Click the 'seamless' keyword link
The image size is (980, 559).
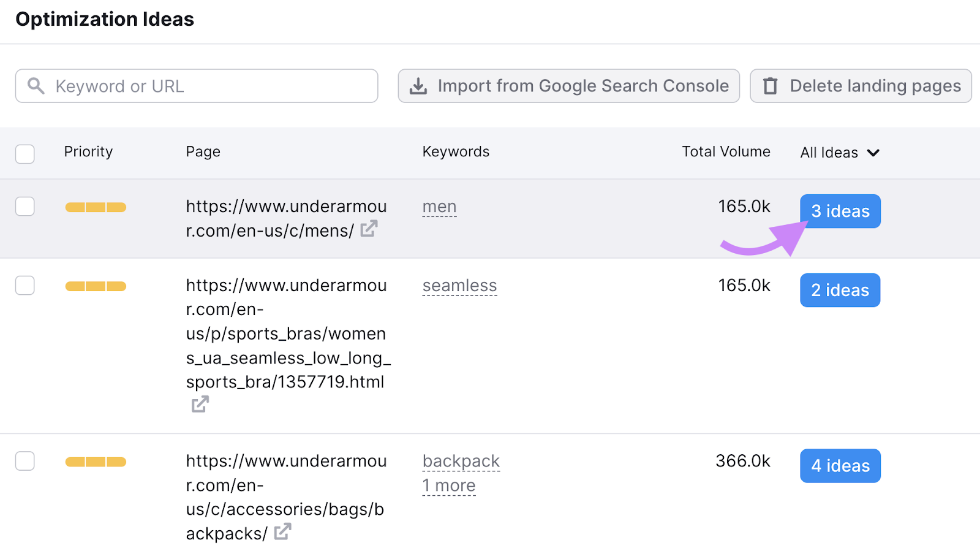click(x=460, y=286)
